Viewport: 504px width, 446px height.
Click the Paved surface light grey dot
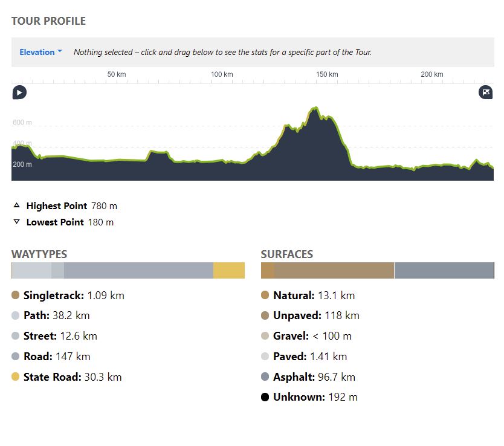(265, 357)
